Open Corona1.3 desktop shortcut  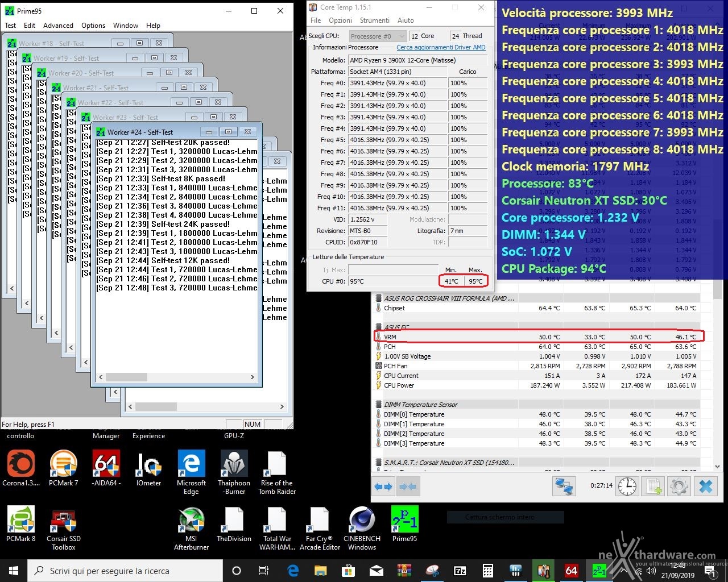(21, 468)
